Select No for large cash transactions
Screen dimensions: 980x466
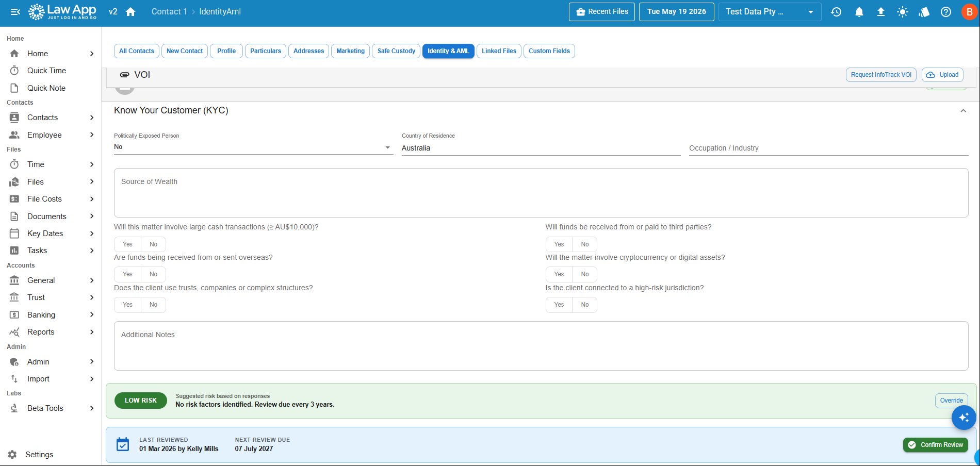click(x=153, y=244)
